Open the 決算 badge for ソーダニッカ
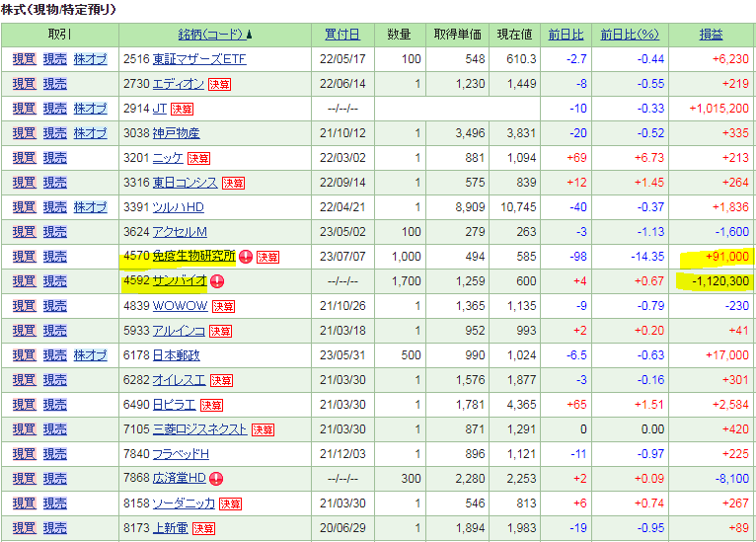This screenshot has width=756, height=542. coord(231,504)
